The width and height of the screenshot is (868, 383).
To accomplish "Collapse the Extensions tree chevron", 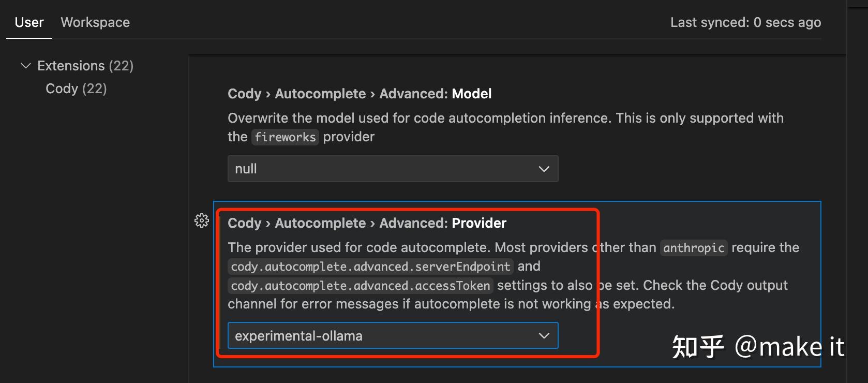I will (25, 66).
